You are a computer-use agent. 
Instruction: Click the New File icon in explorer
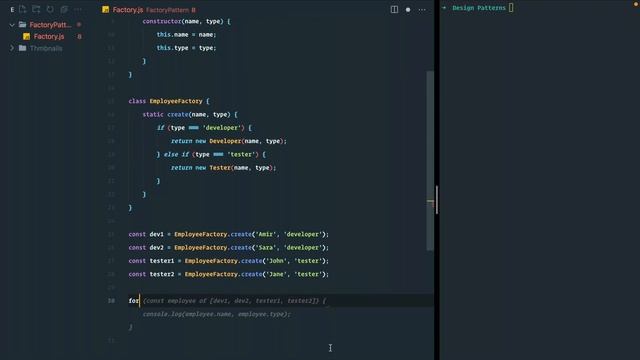(x=22, y=9)
